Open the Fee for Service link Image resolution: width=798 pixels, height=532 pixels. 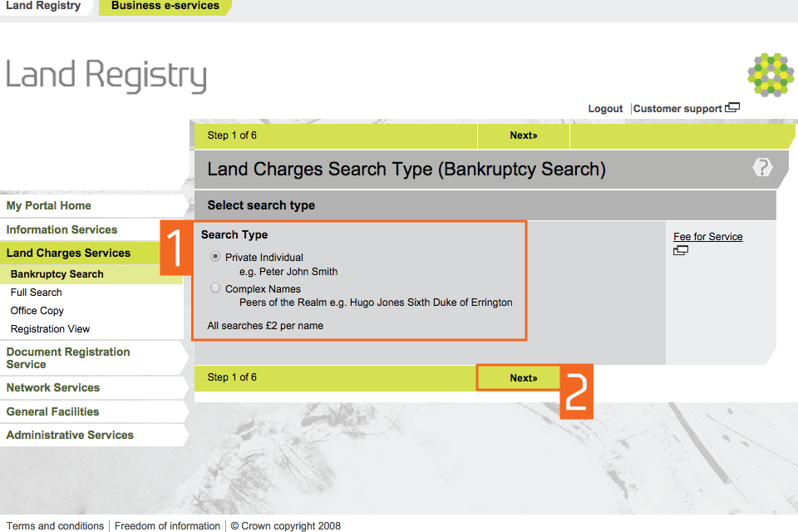(x=708, y=237)
